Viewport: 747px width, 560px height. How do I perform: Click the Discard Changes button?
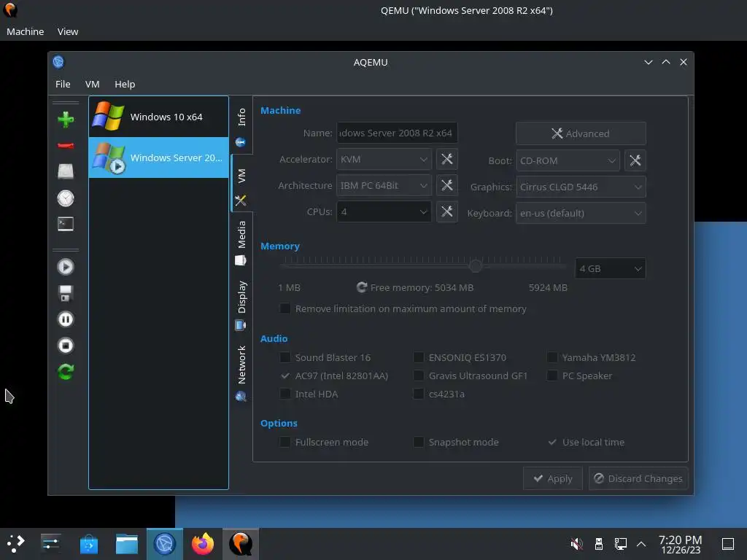(638, 478)
